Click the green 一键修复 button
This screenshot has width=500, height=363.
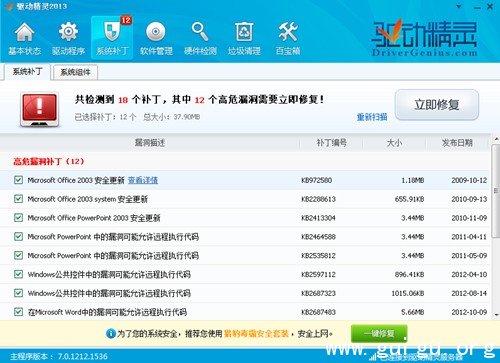point(379,333)
